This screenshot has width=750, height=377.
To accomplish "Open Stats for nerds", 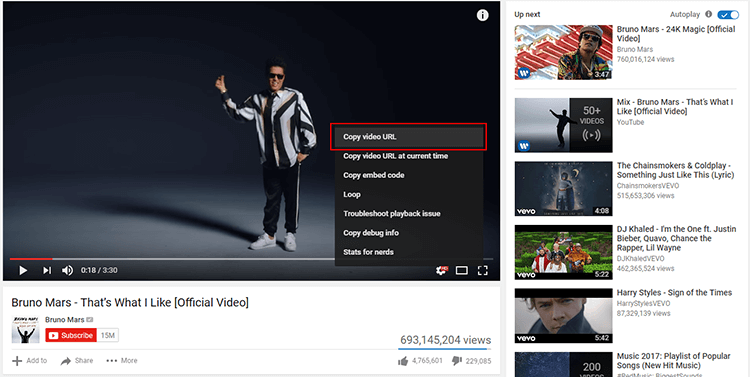I will (409, 252).
